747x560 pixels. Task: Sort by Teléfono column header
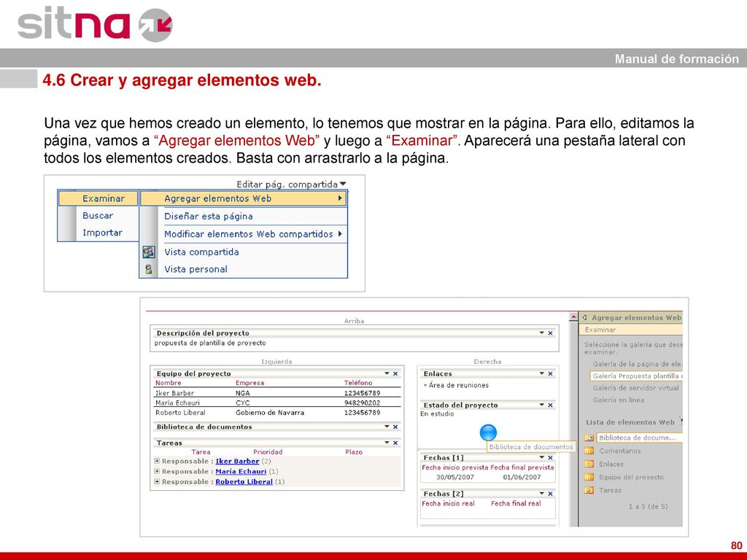tap(358, 383)
